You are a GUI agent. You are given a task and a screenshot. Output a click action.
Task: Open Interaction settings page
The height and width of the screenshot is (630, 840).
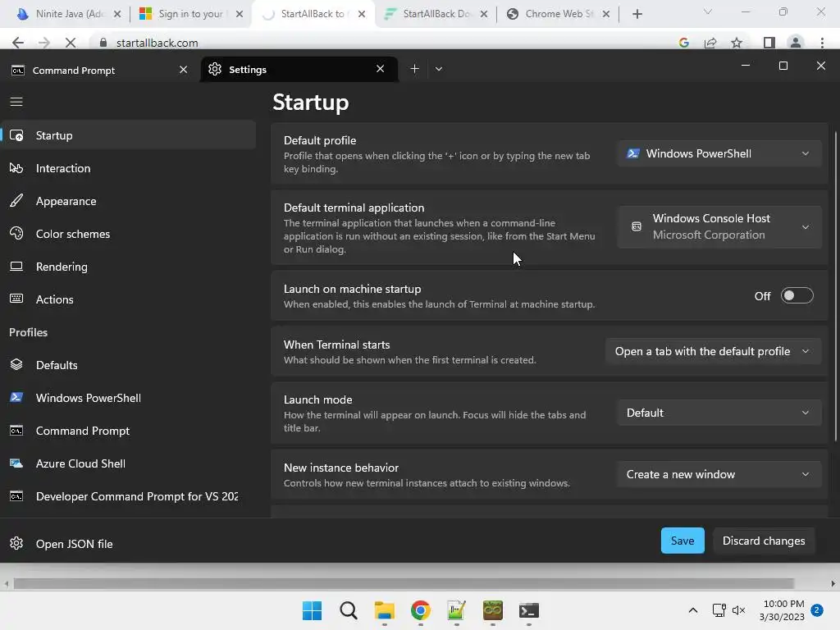(129, 168)
